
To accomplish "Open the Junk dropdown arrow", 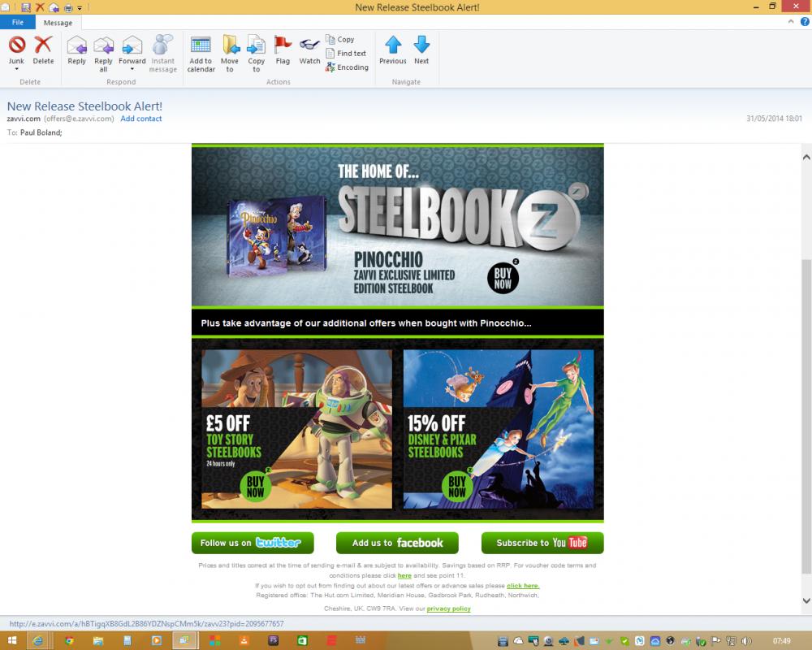I will [16, 69].
